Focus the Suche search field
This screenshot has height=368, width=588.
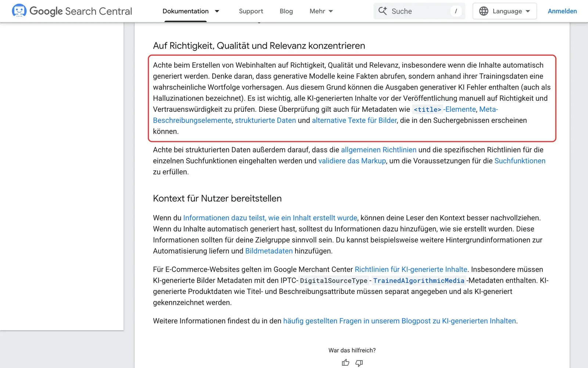pos(419,11)
